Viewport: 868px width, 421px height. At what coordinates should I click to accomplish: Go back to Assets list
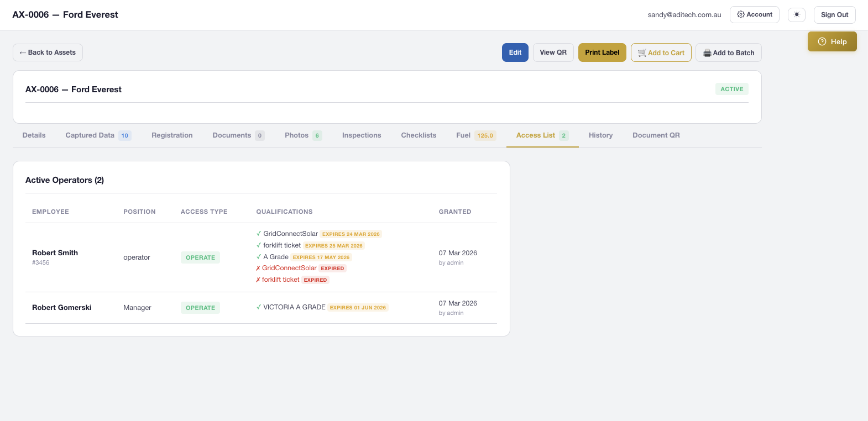tap(48, 52)
